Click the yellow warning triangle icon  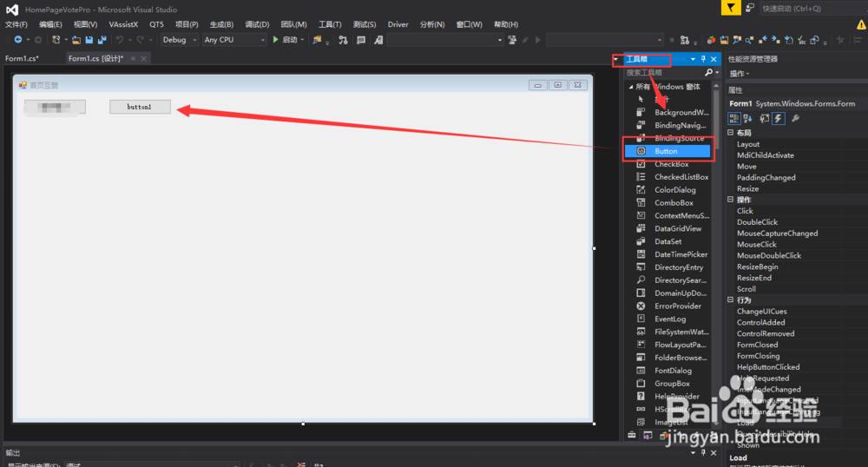click(x=861, y=24)
